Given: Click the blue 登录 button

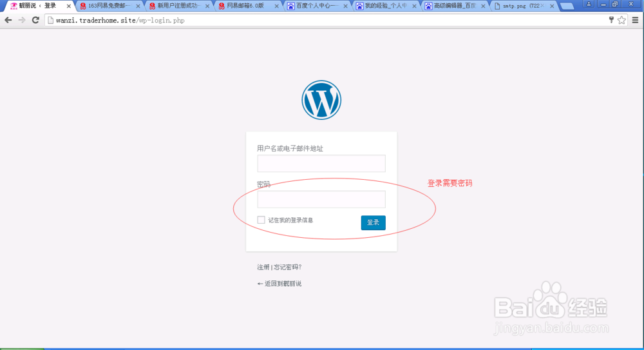Looking at the screenshot, I should (373, 222).
